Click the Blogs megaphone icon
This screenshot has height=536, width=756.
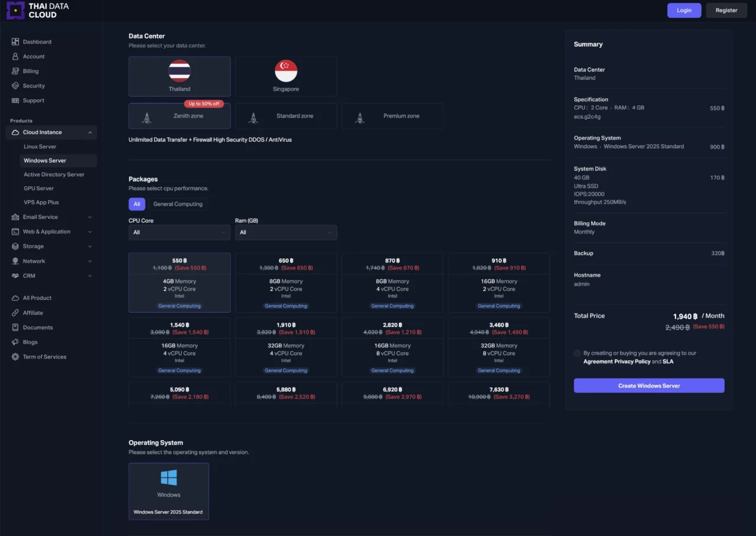[x=15, y=342]
